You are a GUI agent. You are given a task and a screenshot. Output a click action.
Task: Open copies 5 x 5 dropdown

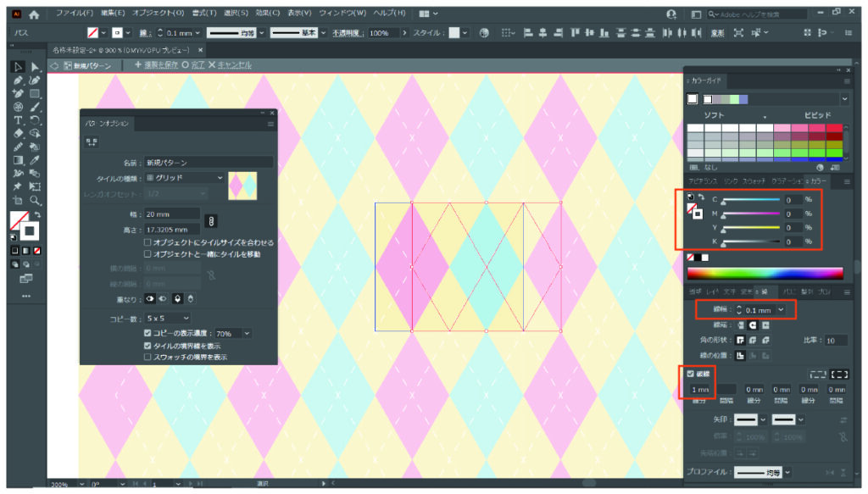(168, 318)
